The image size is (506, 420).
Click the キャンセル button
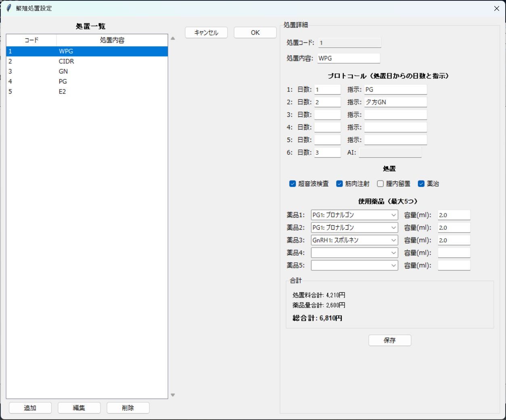[x=206, y=33]
